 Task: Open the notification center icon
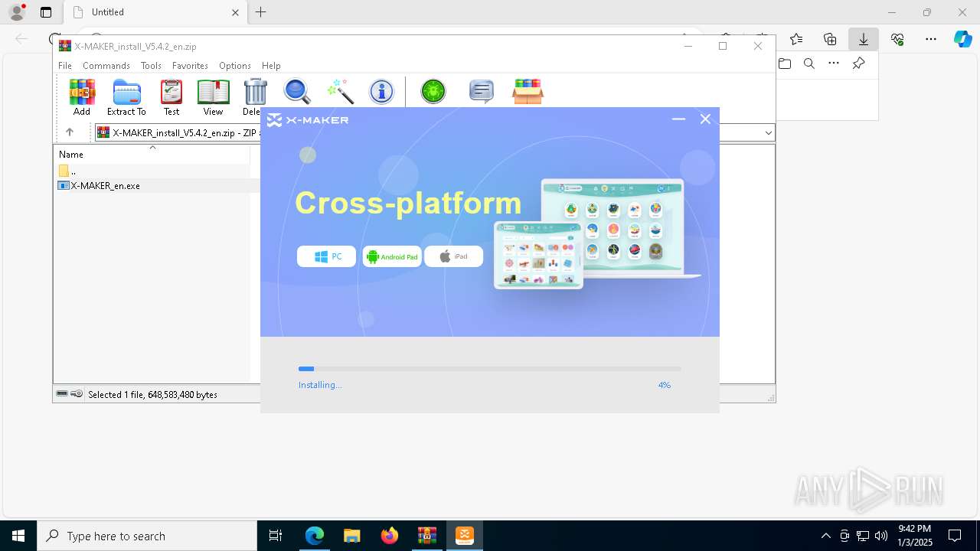pos(955,536)
